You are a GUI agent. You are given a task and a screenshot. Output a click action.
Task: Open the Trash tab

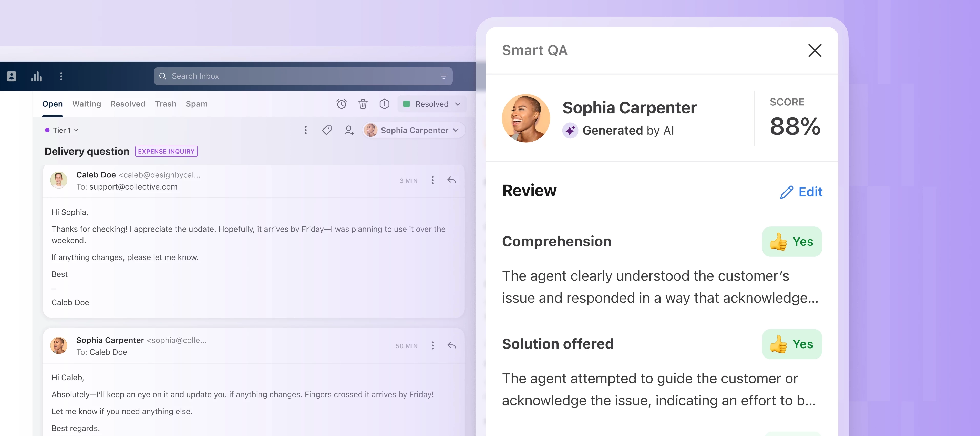pyautogui.click(x=166, y=104)
